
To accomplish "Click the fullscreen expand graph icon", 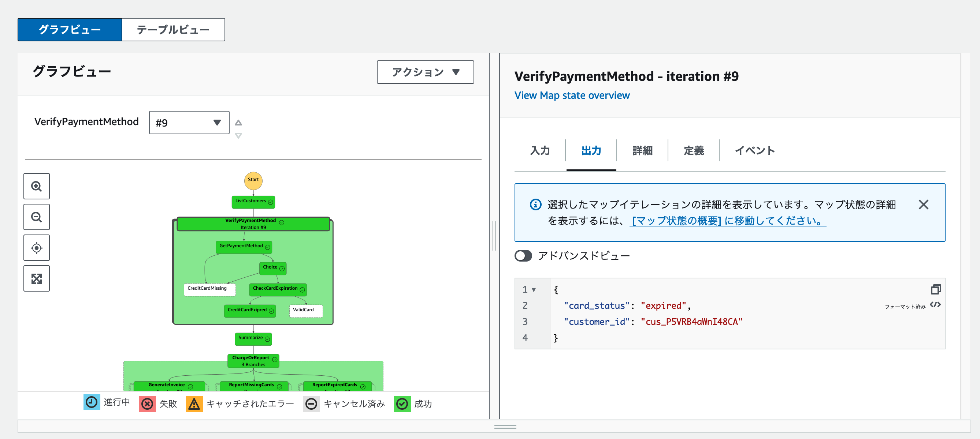I will (37, 279).
